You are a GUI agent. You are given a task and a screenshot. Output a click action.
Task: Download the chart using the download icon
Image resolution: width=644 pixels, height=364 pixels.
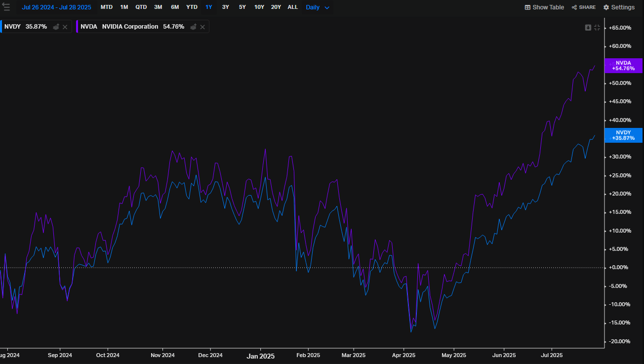[588, 28]
